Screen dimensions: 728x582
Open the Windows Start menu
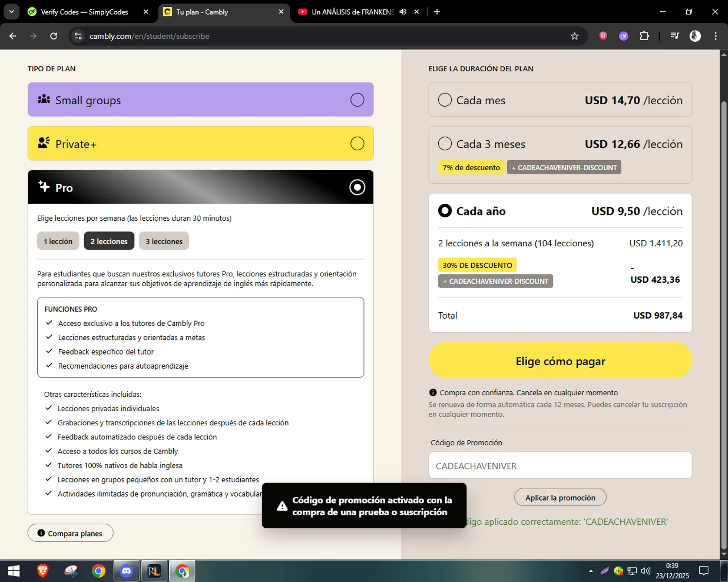point(14,571)
